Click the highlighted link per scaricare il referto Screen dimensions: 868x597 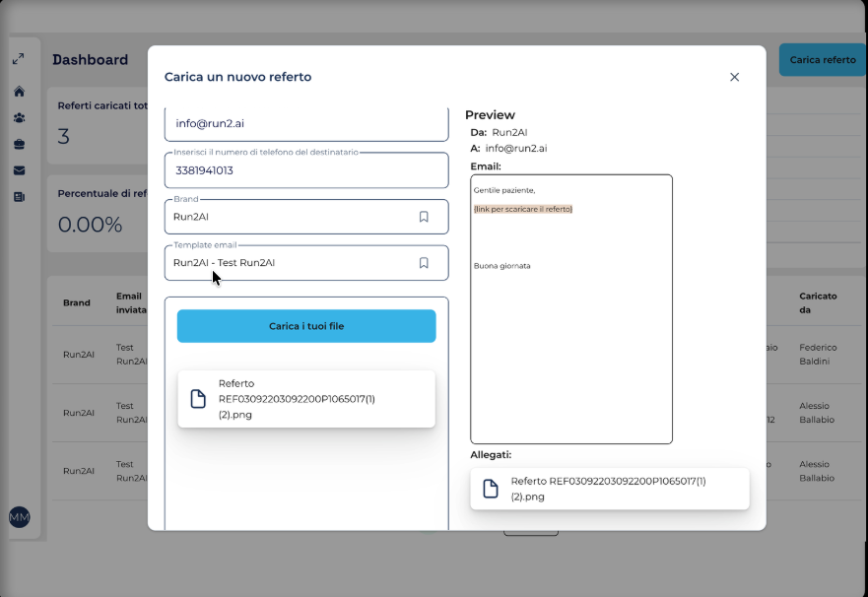(x=523, y=209)
